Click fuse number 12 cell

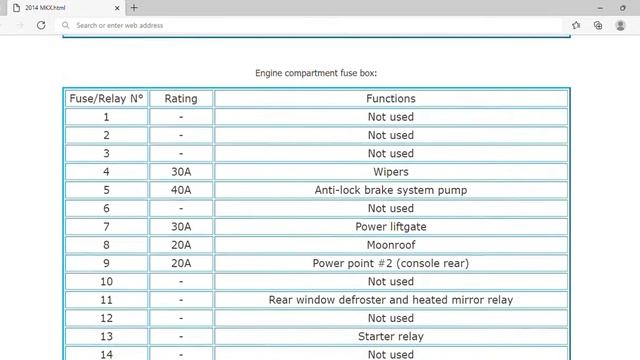106,318
